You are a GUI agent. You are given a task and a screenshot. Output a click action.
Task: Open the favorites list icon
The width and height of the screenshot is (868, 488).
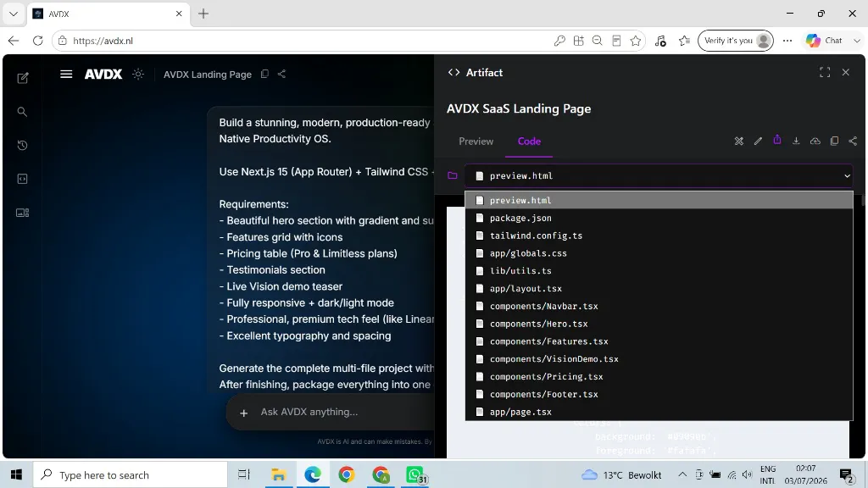685,41
